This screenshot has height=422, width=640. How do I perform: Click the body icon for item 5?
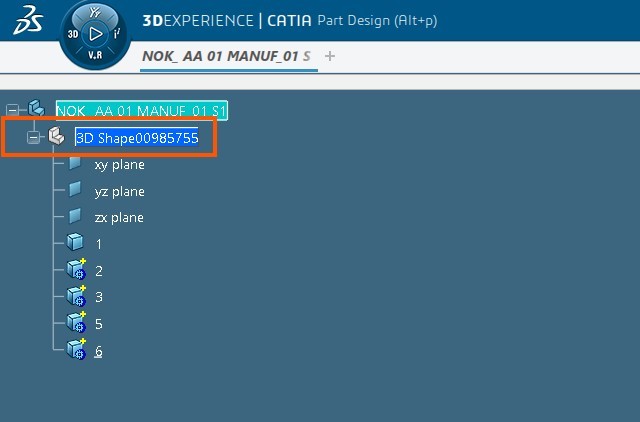pyautogui.click(x=76, y=323)
